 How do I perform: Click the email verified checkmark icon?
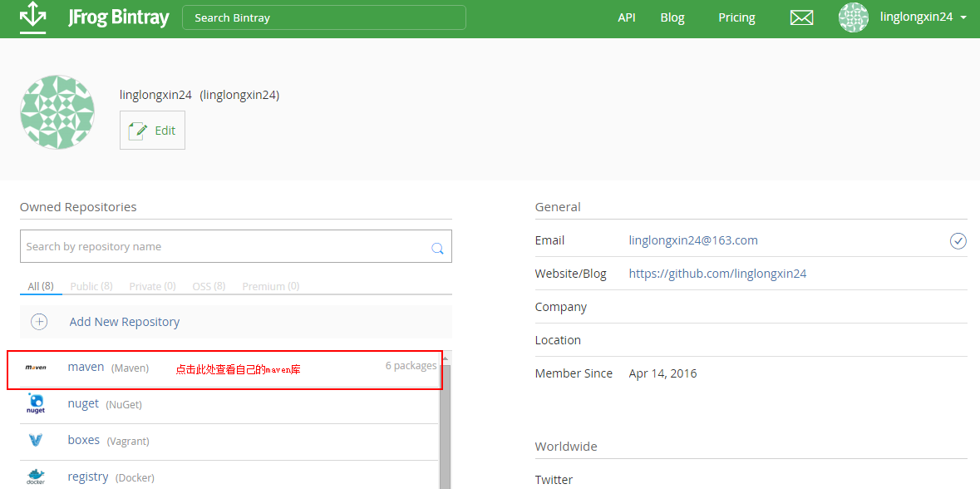(x=958, y=241)
